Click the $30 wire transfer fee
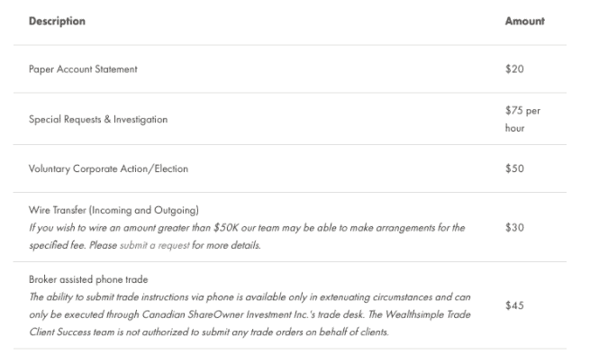 point(514,228)
